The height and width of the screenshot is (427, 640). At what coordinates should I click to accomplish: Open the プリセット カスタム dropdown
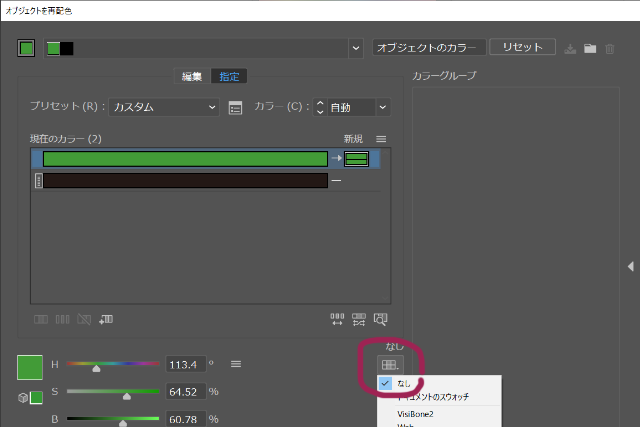(x=164, y=107)
